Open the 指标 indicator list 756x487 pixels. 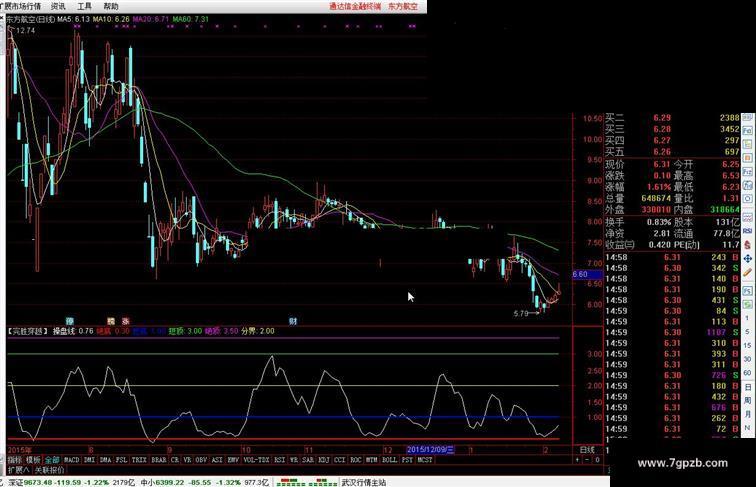(x=14, y=460)
